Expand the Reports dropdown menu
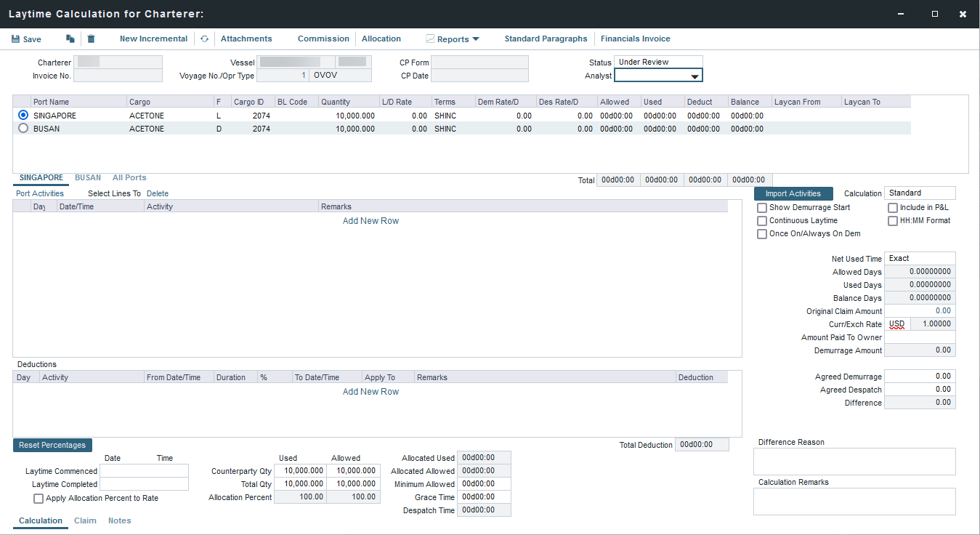 [x=475, y=39]
